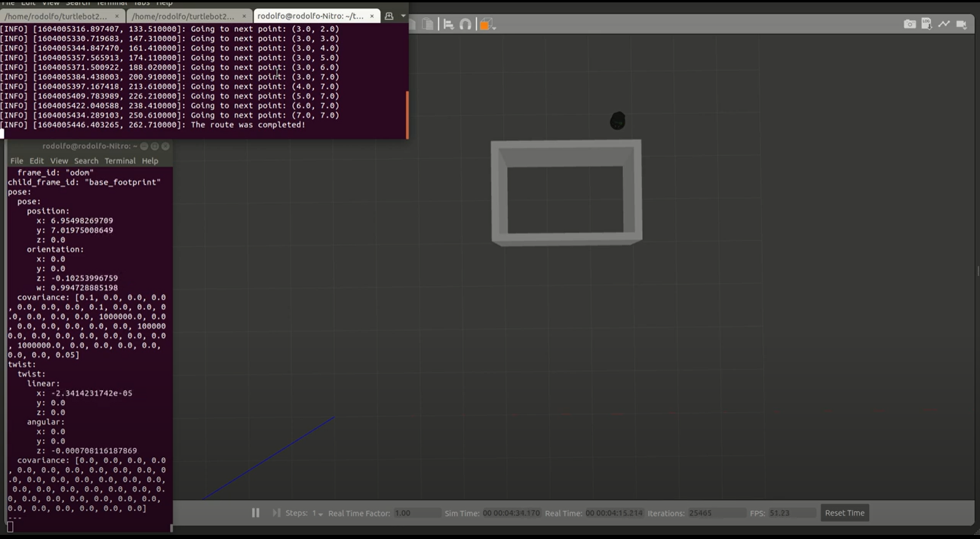Step the simulation forward once

tap(276, 513)
